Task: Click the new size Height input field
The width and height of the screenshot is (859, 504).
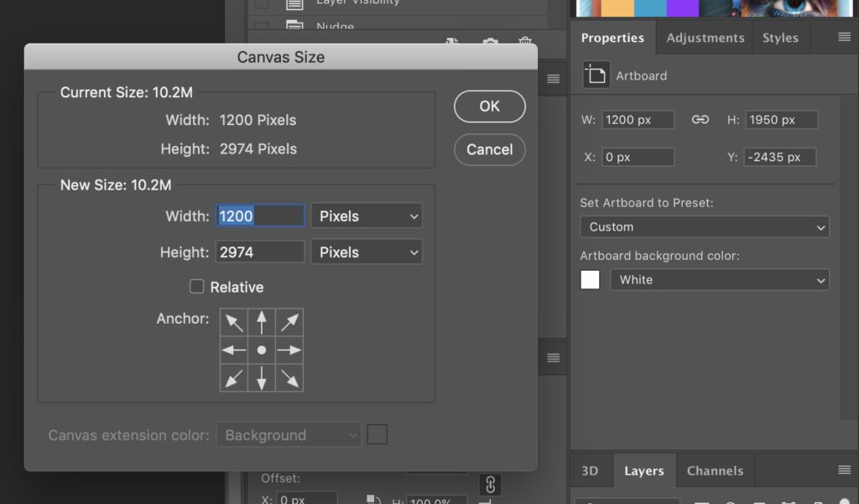Action: point(260,252)
